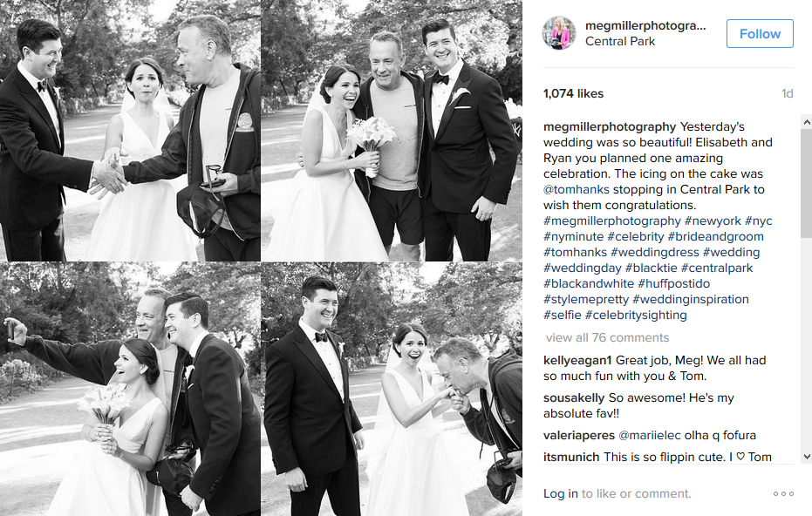This screenshot has width=812, height=516.
Task: Open the 1,074 likes count
Action: pos(573,93)
